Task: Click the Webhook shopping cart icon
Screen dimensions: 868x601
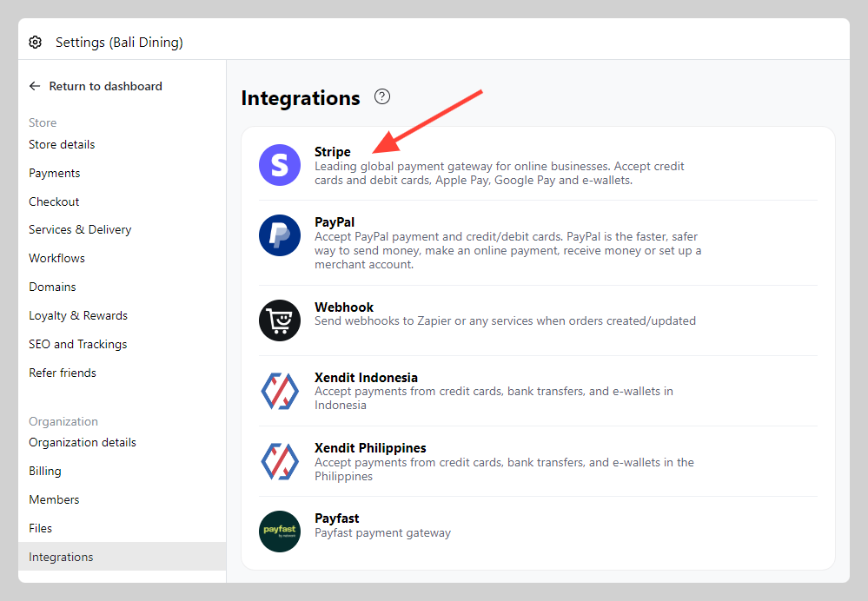Action: pyautogui.click(x=280, y=320)
